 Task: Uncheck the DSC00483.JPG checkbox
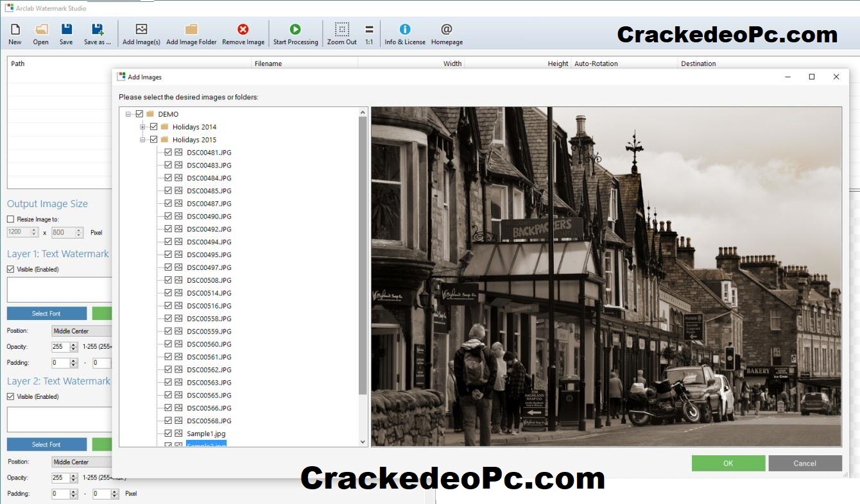click(168, 165)
